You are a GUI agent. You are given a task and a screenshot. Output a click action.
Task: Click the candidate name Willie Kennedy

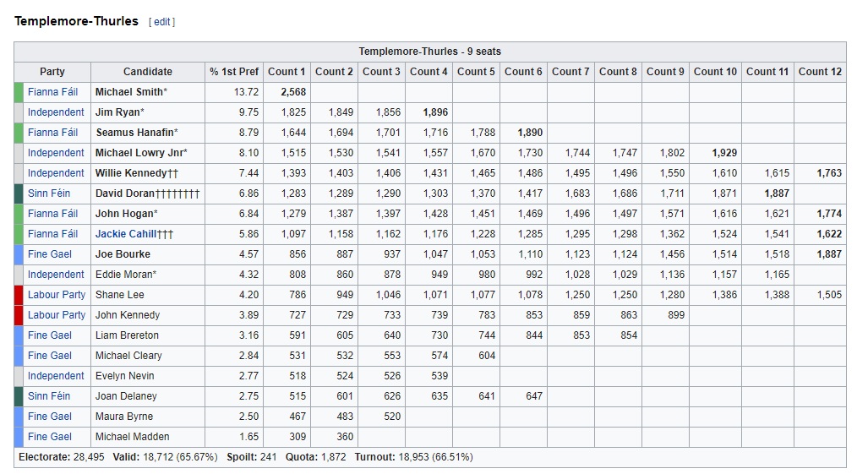point(131,173)
